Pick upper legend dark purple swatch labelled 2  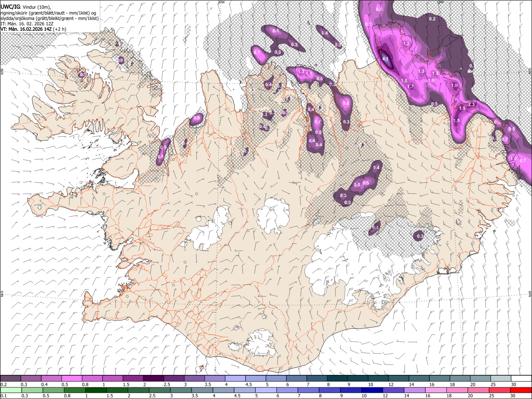click(153, 379)
